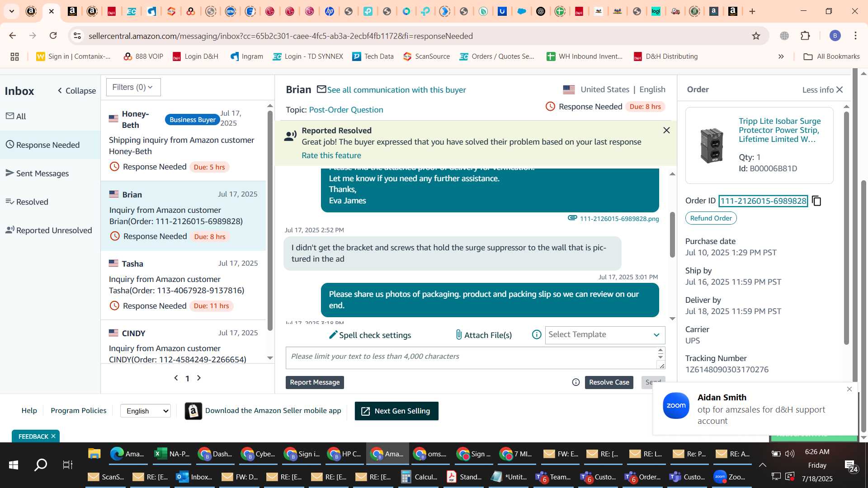
Task: Expand the Filters (0) dropdown
Action: (133, 87)
